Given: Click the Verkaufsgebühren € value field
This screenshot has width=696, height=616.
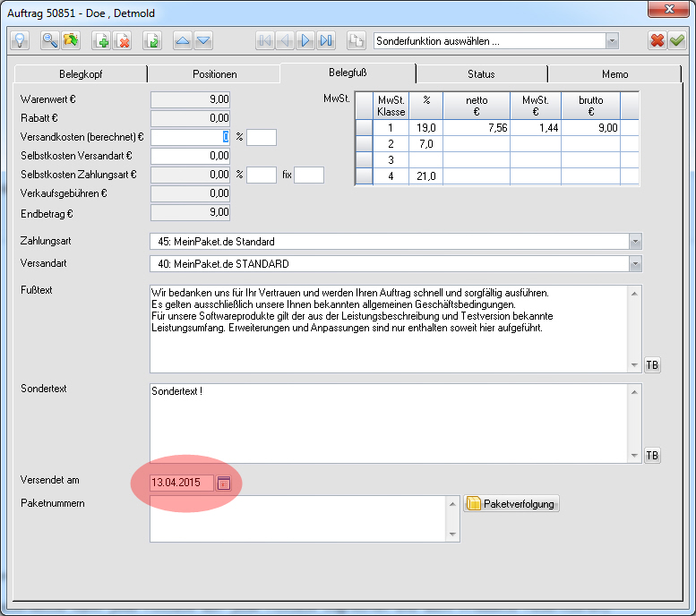Looking at the screenshot, I should tap(191, 193).
